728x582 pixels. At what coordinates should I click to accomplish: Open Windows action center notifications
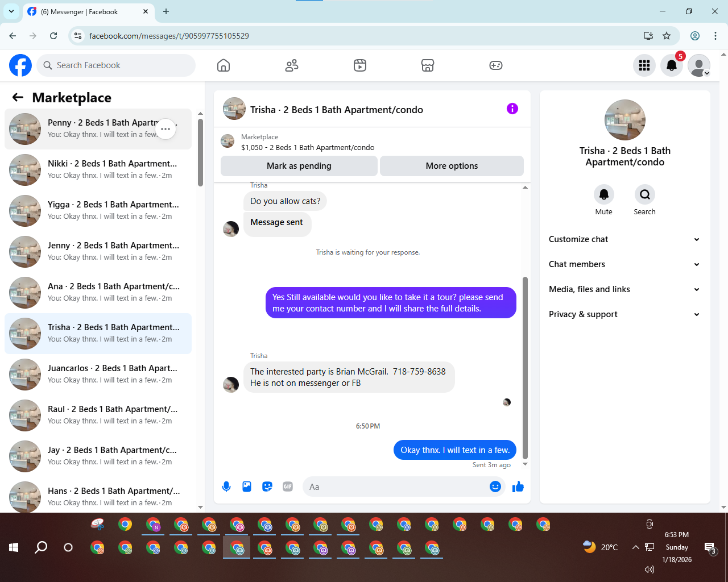(x=710, y=548)
